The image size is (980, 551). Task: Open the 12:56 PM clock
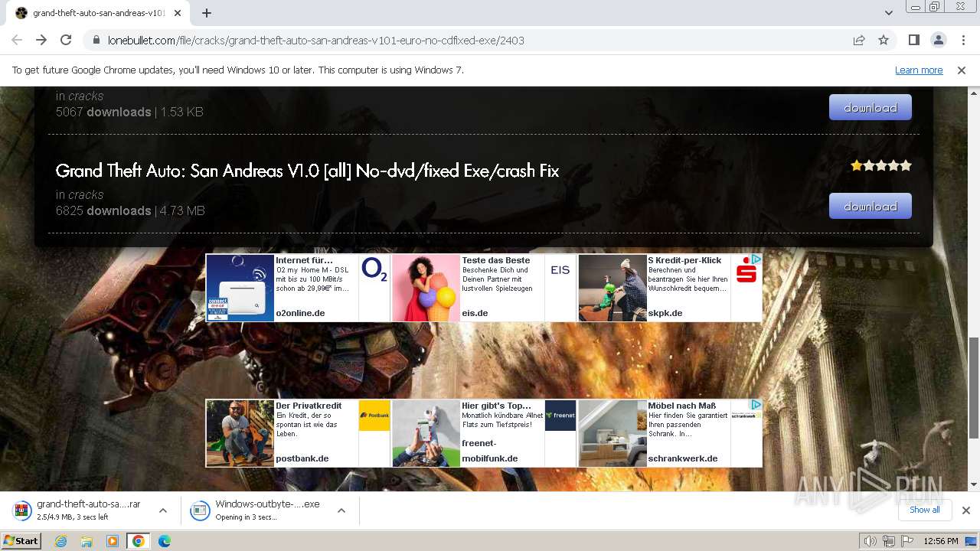click(x=941, y=541)
